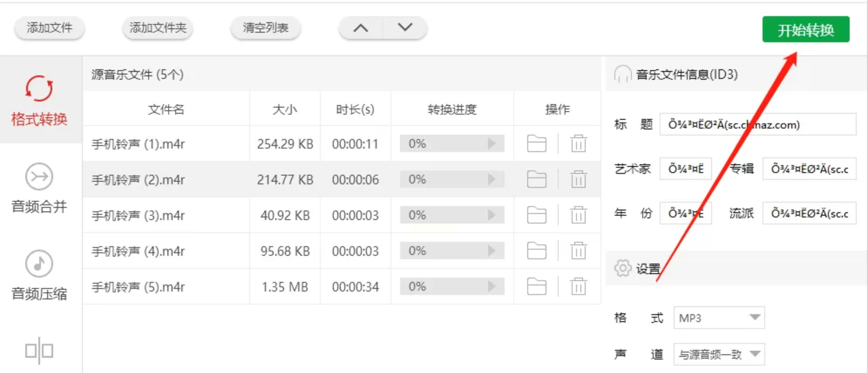Delete 手机铃声 (2).m4r from list
Viewport: 868px width, 373px height.
578,179
